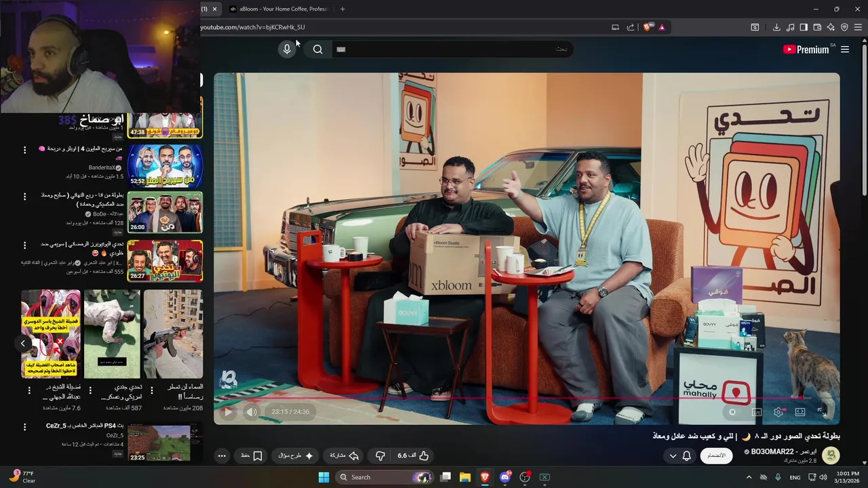
Task: Toggle video autoplay switch
Action: pyautogui.click(x=732, y=412)
